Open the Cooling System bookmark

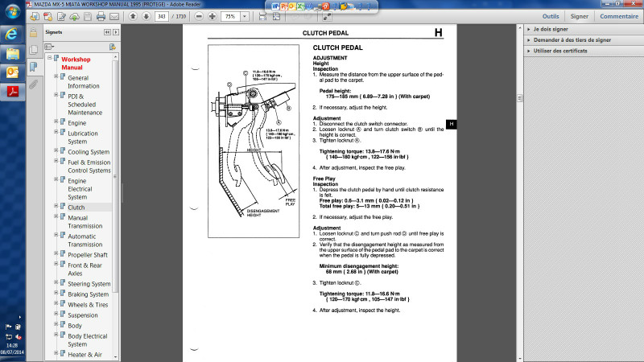[x=89, y=152]
